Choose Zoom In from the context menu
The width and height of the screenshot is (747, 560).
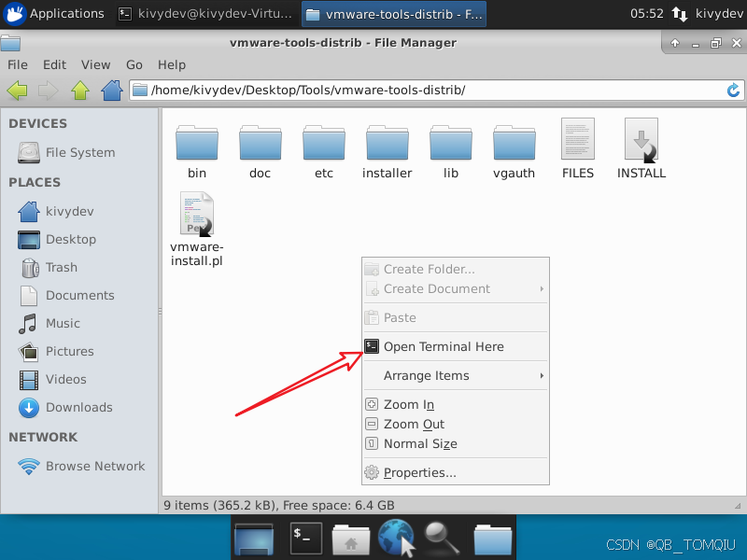coord(456,405)
